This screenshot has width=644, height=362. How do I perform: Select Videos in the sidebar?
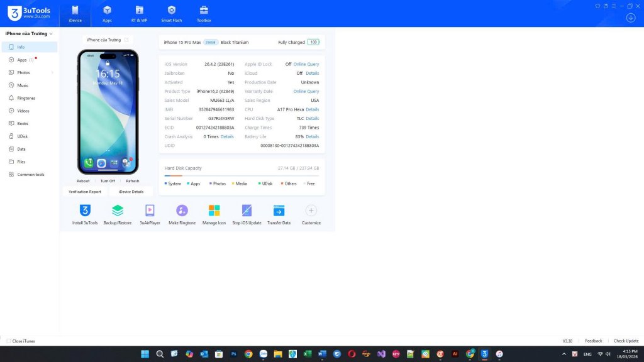[x=30, y=111]
